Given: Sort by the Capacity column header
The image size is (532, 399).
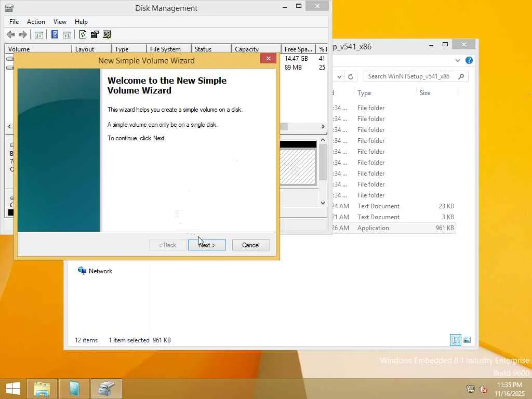Looking at the screenshot, I should (x=256, y=49).
